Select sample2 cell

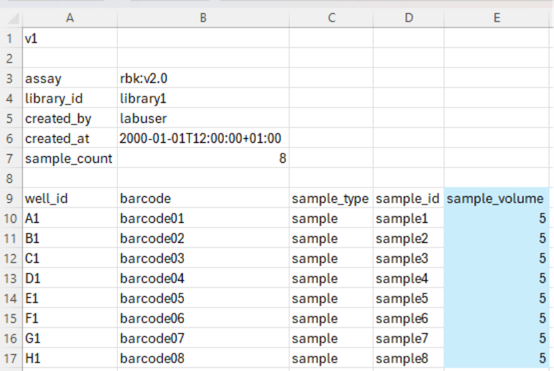click(x=408, y=238)
